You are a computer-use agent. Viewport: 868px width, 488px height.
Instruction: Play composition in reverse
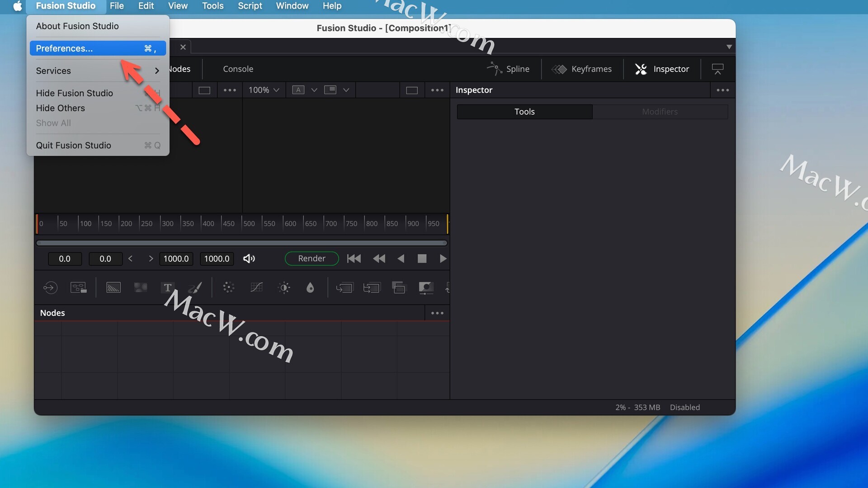[x=401, y=258]
